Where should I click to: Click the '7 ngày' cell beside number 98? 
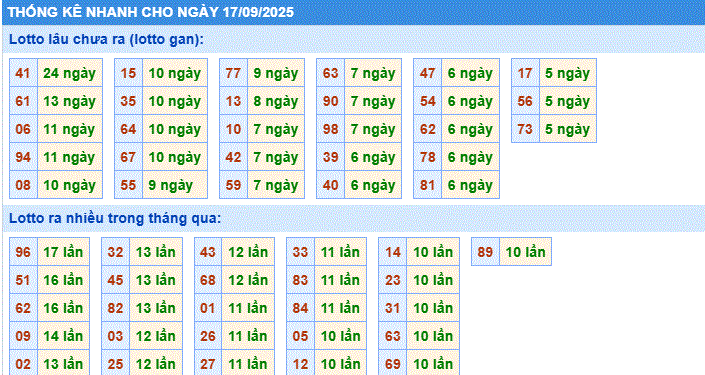pyautogui.click(x=373, y=129)
